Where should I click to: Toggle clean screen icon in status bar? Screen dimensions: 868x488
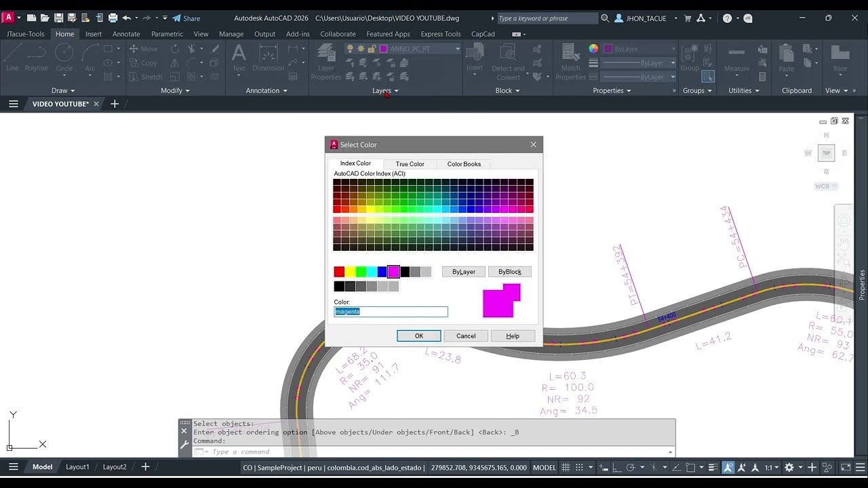846,467
